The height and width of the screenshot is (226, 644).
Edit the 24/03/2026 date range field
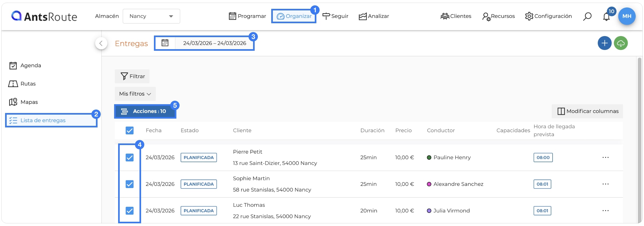pos(214,43)
